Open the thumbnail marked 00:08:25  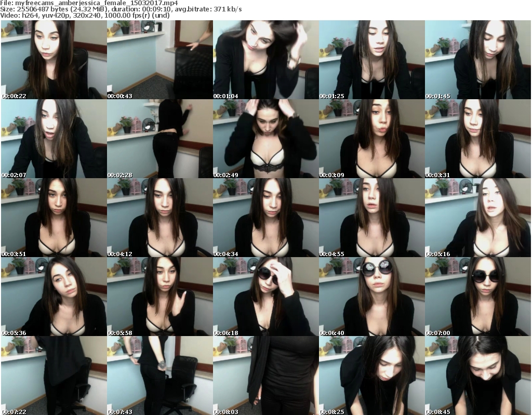pyautogui.click(x=372, y=376)
